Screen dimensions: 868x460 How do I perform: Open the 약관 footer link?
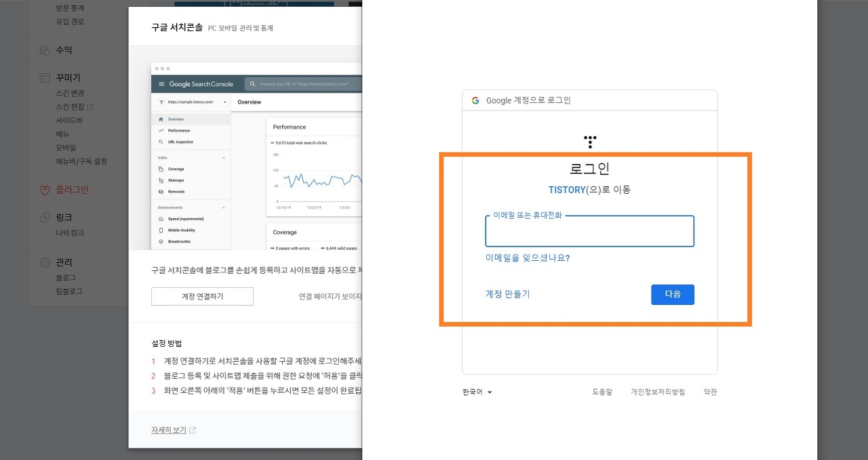coord(710,392)
